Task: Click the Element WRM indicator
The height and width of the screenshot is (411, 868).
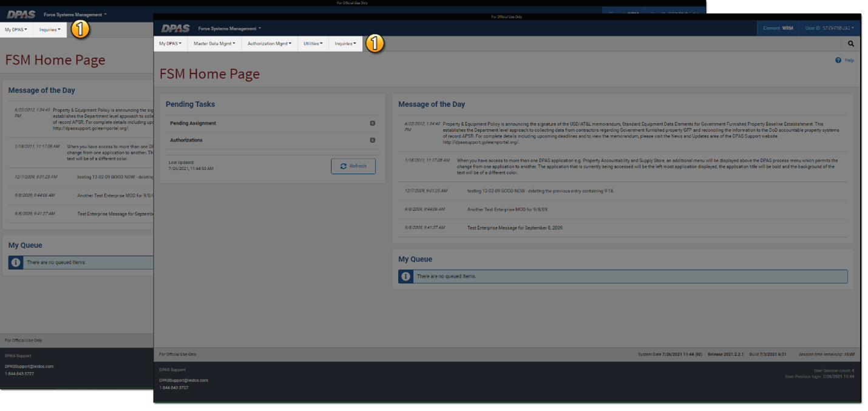Action: (778, 28)
